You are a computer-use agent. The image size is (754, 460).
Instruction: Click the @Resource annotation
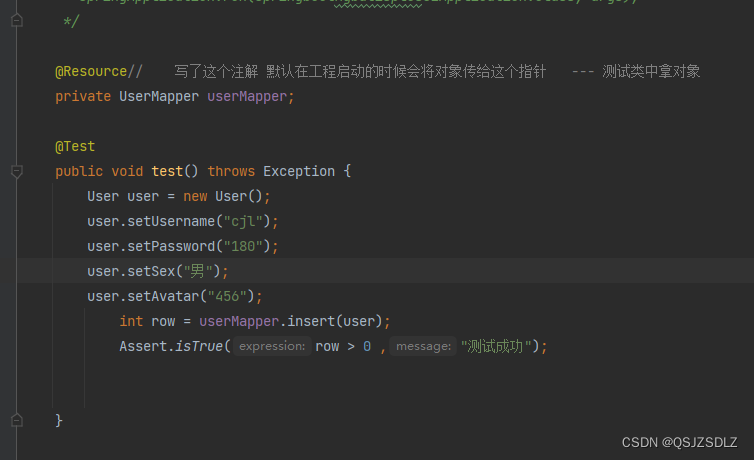coord(91,72)
